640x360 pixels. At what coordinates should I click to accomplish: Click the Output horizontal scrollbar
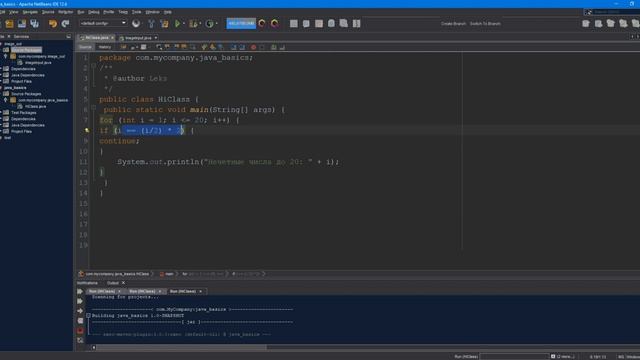click(181, 347)
